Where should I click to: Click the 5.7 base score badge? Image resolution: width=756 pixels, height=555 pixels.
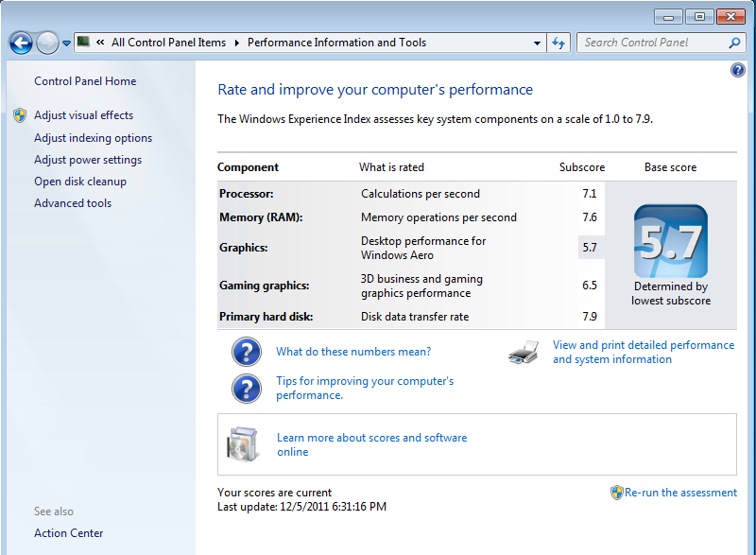[671, 241]
